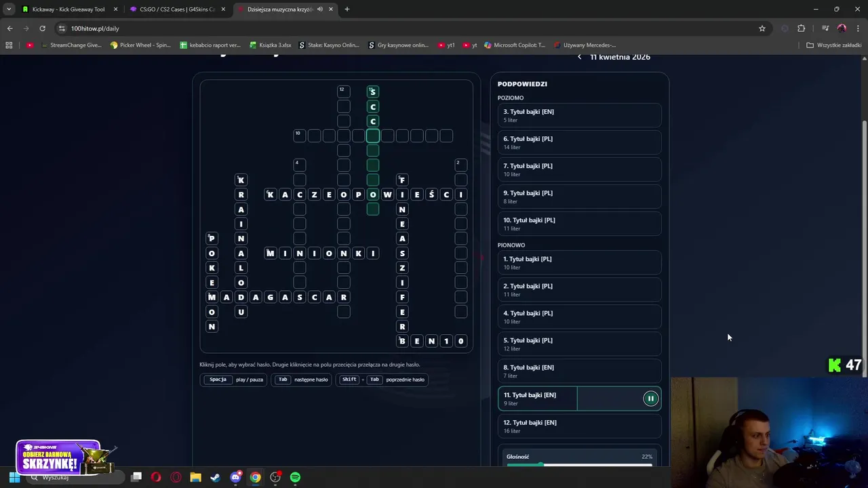Click the address bar URL 100hitow.pl/daily

tap(95, 28)
